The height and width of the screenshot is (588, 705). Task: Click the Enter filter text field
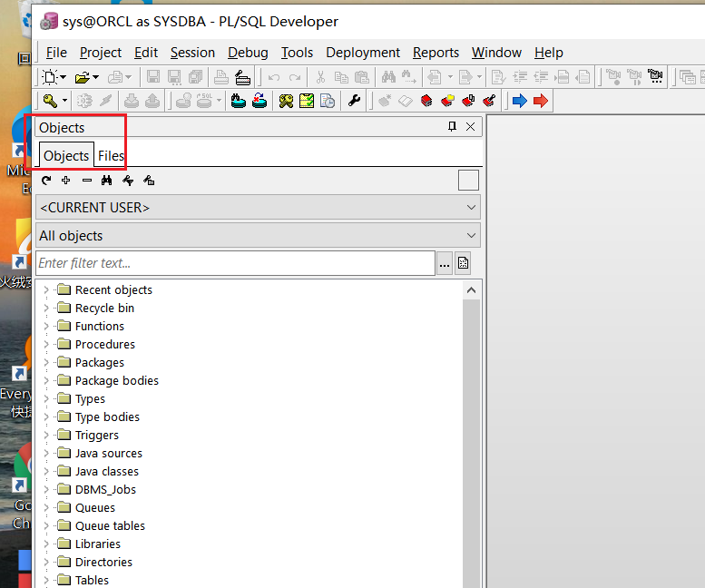pyautogui.click(x=235, y=263)
